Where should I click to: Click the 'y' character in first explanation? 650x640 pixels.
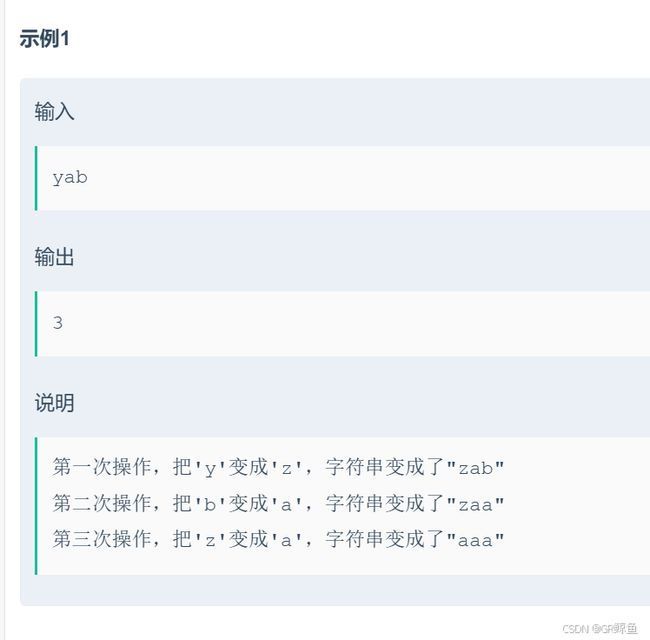pos(210,468)
